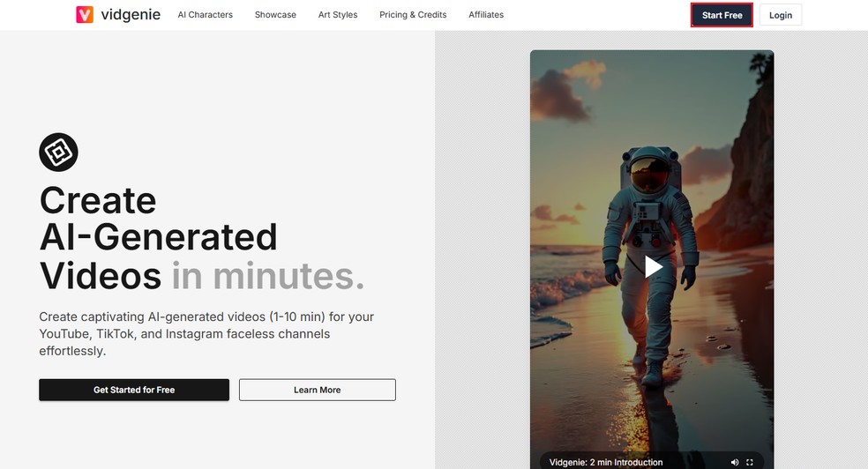Mute the video with speaker icon

pos(735,462)
